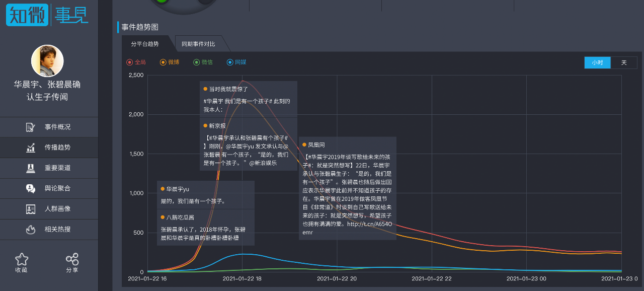Viewport: 644px width, 291px height.
Task: Click the 2021-01-22 22 axis label
Action: point(432,278)
